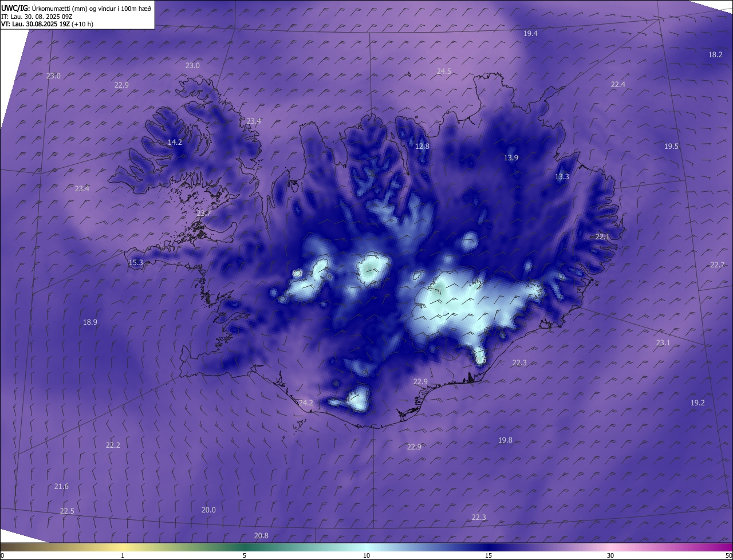Click the 13.3 value label

tap(562, 177)
